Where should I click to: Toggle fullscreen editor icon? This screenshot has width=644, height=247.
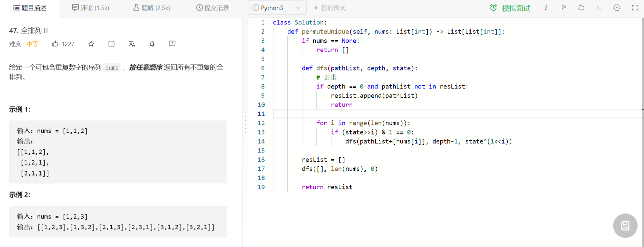(635, 8)
